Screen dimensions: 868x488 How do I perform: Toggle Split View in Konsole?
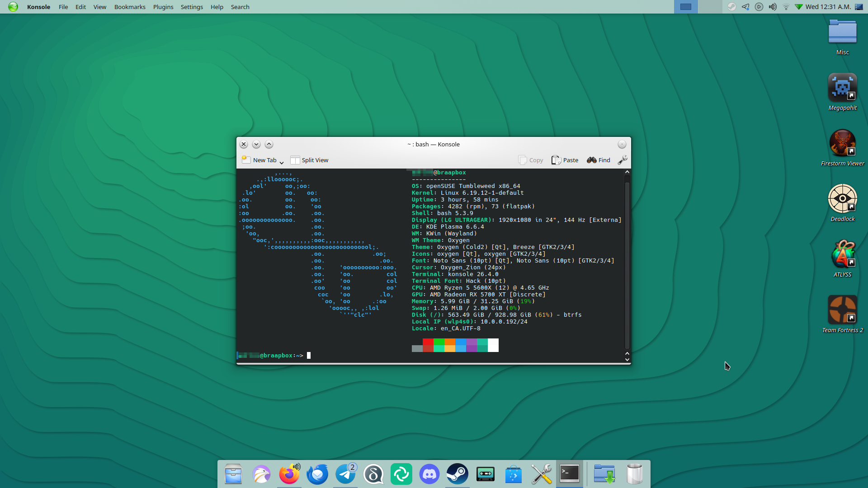[x=310, y=160]
